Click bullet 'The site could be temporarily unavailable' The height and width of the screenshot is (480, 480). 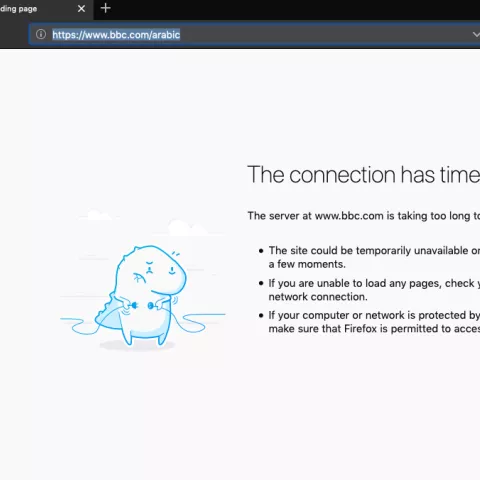(368, 251)
